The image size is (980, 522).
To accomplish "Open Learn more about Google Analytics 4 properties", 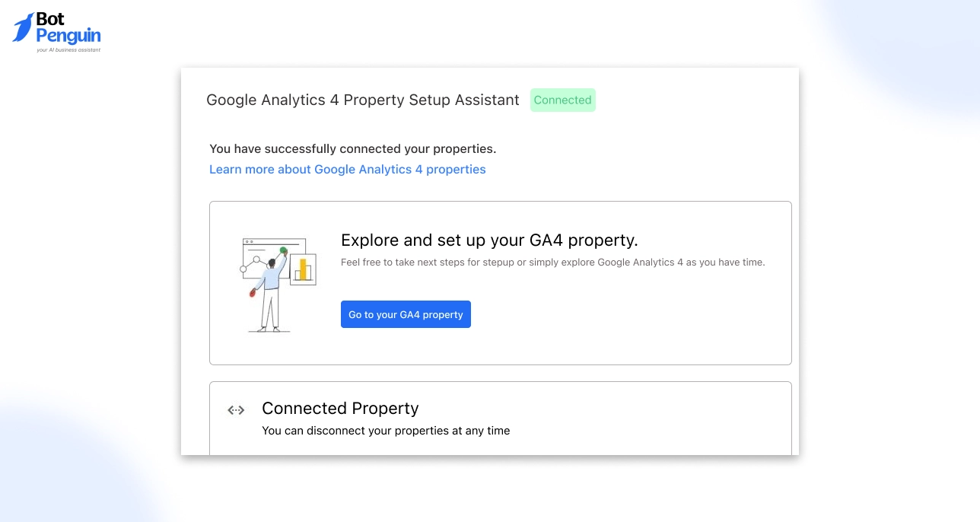I will click(x=347, y=169).
